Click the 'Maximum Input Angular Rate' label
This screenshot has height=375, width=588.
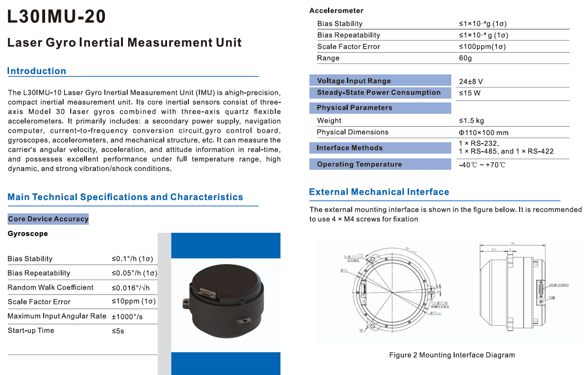(57, 316)
